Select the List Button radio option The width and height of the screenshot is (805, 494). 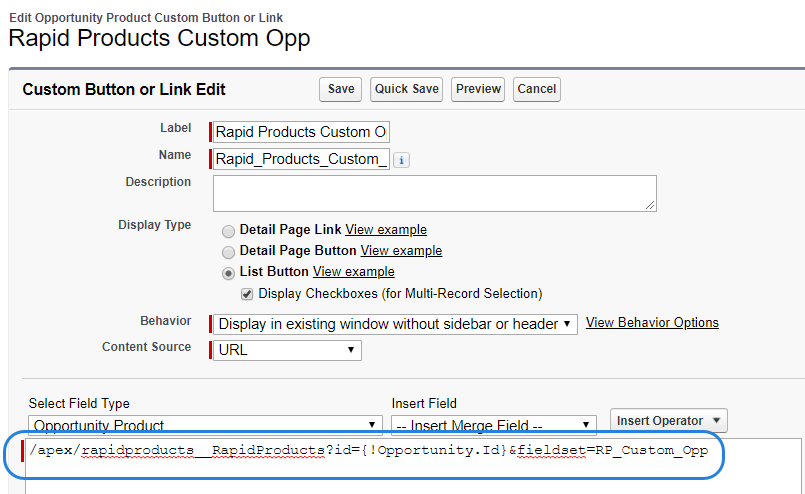coord(228,273)
